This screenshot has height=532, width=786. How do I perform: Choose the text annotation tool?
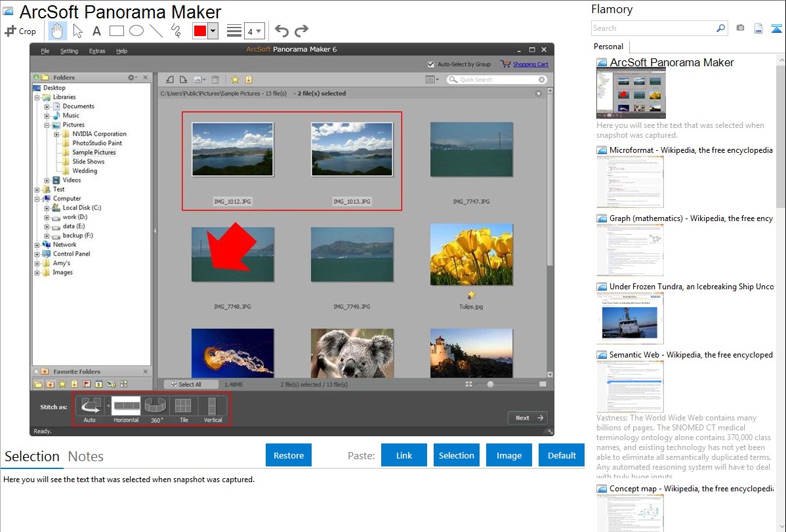tap(96, 31)
